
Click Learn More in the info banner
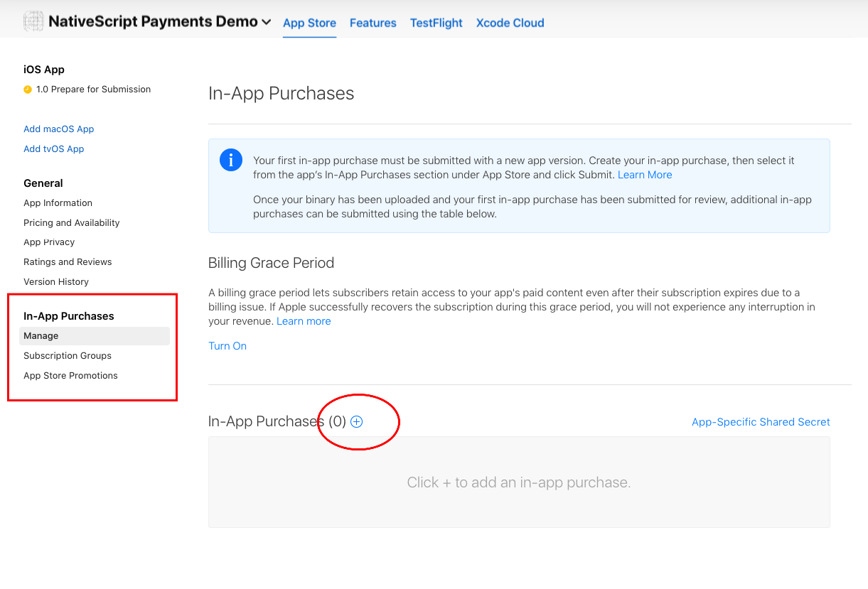tap(645, 175)
